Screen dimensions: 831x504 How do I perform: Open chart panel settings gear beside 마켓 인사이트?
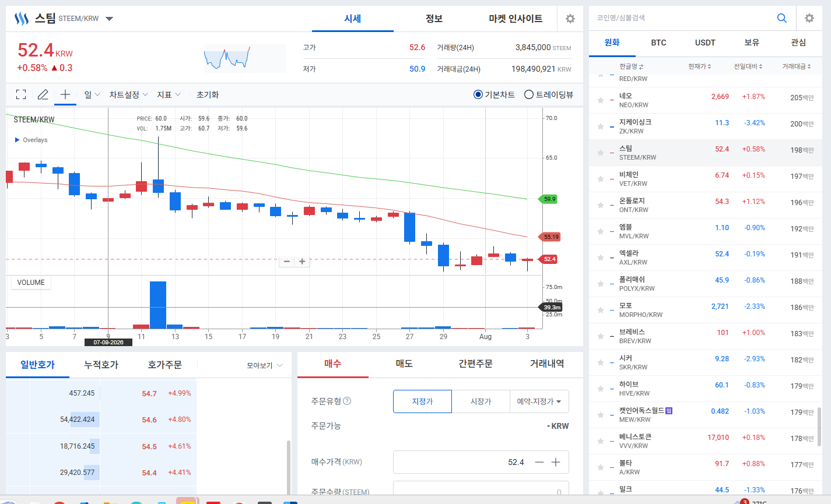coord(570,19)
